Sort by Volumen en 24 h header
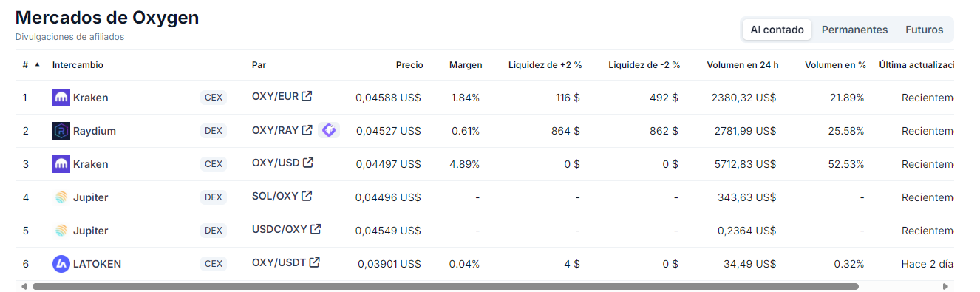The width and height of the screenshot is (980, 292). 742,65
